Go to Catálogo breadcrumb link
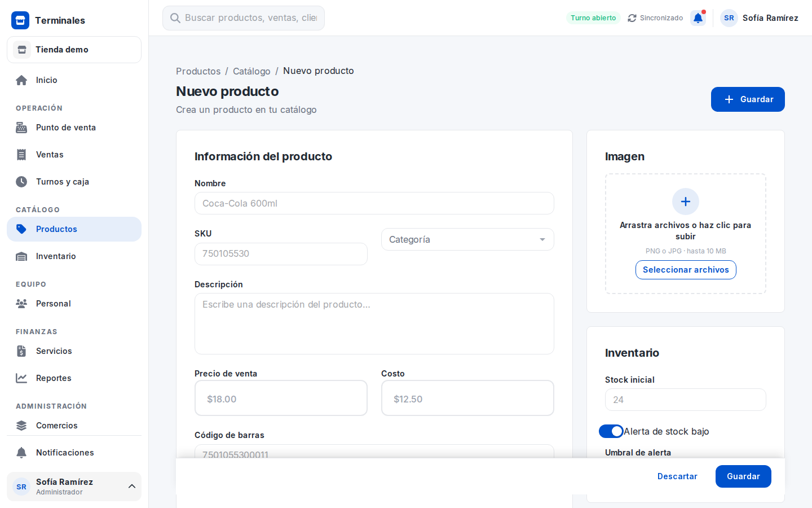812x508 pixels. (251, 71)
